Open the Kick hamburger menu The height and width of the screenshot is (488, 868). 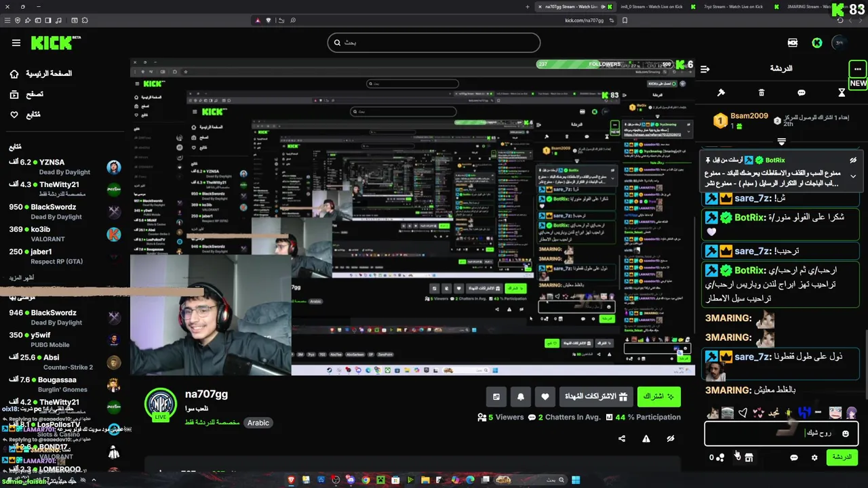tap(16, 43)
